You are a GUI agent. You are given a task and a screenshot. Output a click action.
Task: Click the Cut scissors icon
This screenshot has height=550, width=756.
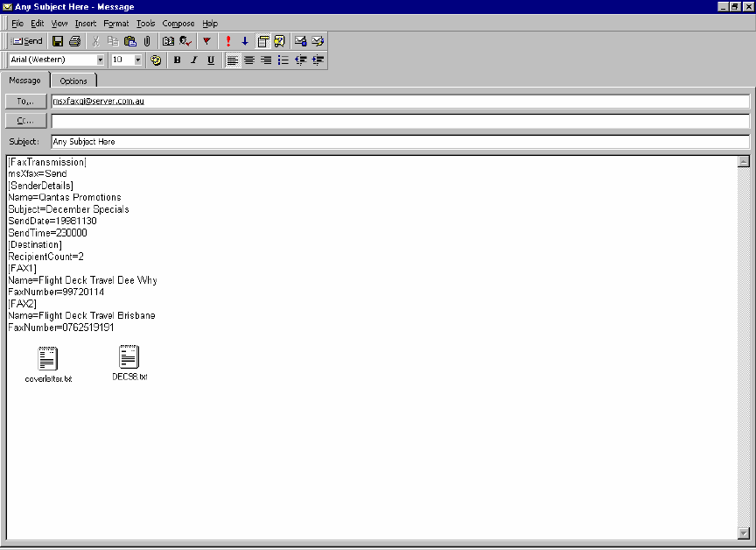point(96,41)
